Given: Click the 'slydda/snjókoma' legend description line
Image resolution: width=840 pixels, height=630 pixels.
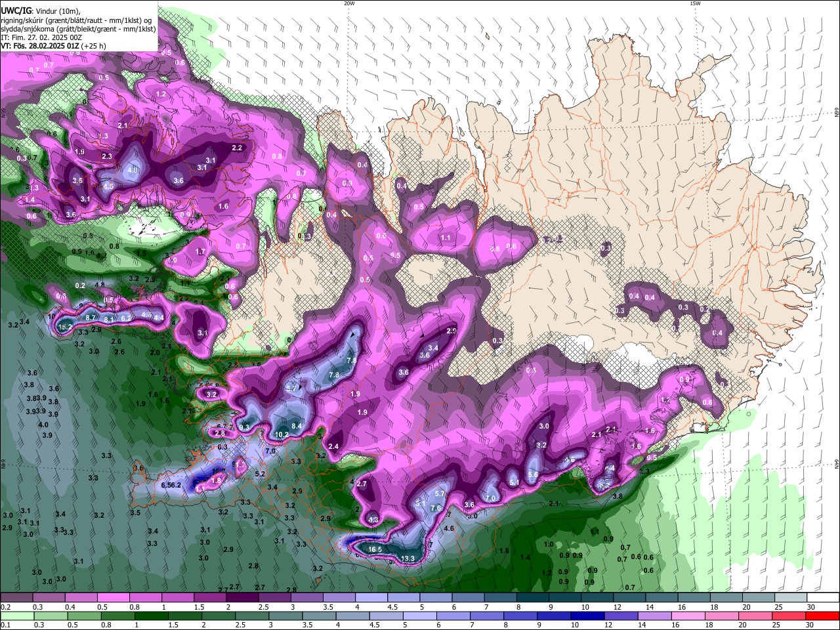Looking at the screenshot, I should coord(78,29).
